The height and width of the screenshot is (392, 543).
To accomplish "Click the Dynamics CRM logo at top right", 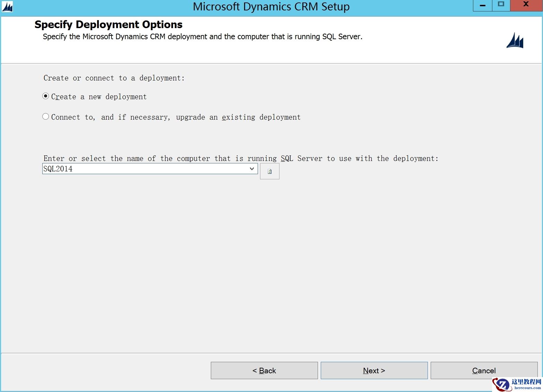I will 515,41.
